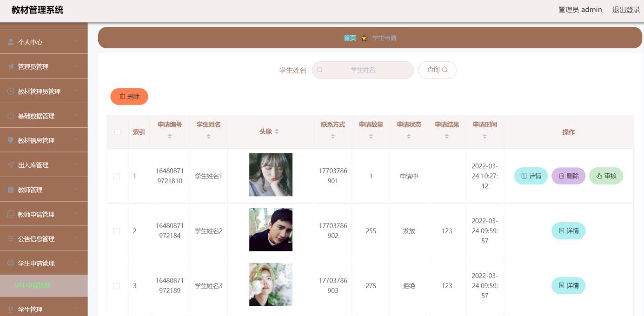Click the 教师申请管理 copy icon

11,214
